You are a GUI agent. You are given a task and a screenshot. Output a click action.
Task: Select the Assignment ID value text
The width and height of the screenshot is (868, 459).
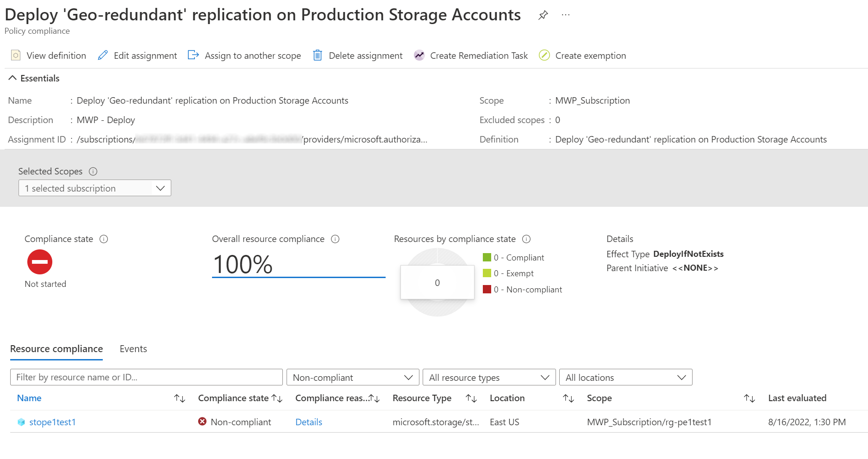[252, 139]
